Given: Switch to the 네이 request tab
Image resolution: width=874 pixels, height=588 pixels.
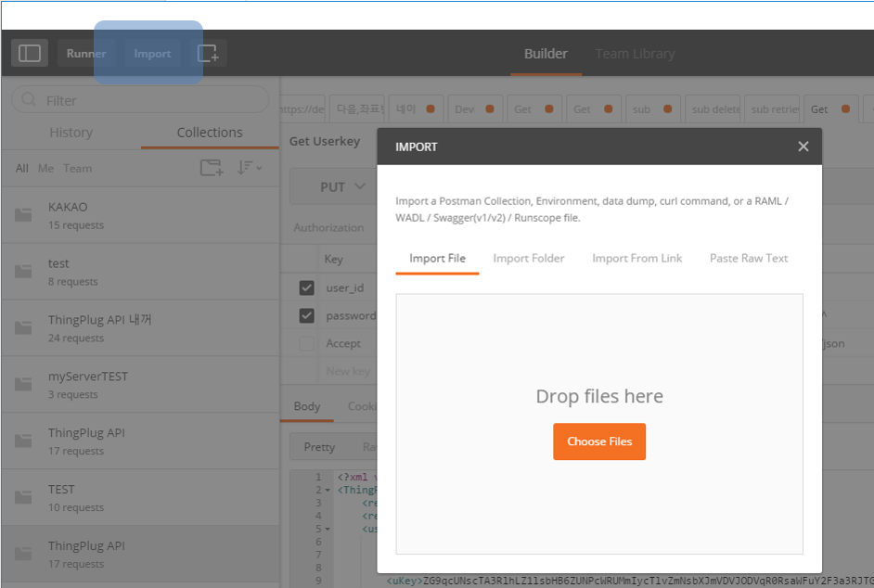Looking at the screenshot, I should (416, 109).
